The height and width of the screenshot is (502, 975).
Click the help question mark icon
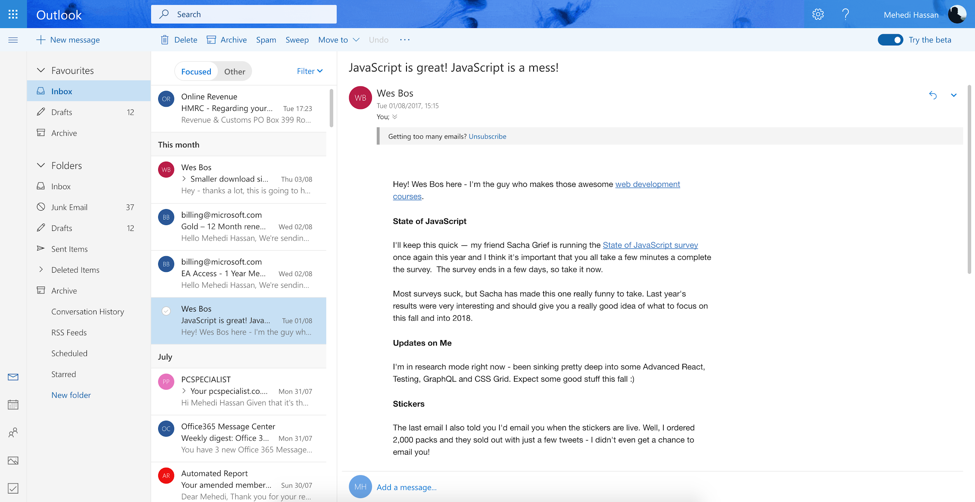(845, 14)
